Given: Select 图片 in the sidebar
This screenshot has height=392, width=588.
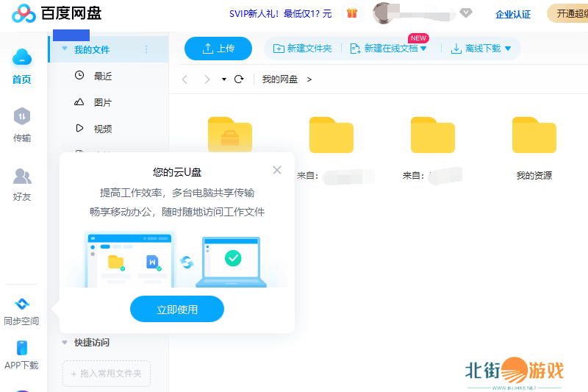Looking at the screenshot, I should [x=102, y=102].
